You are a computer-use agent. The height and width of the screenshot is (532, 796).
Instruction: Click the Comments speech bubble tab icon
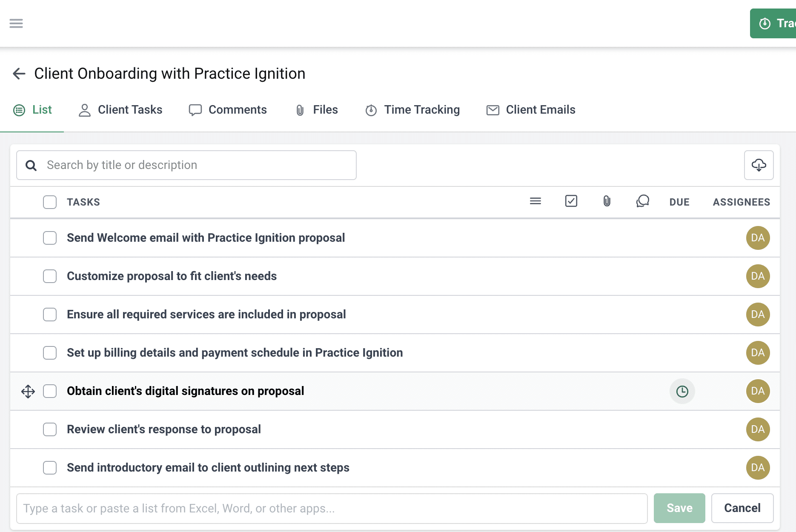point(195,110)
